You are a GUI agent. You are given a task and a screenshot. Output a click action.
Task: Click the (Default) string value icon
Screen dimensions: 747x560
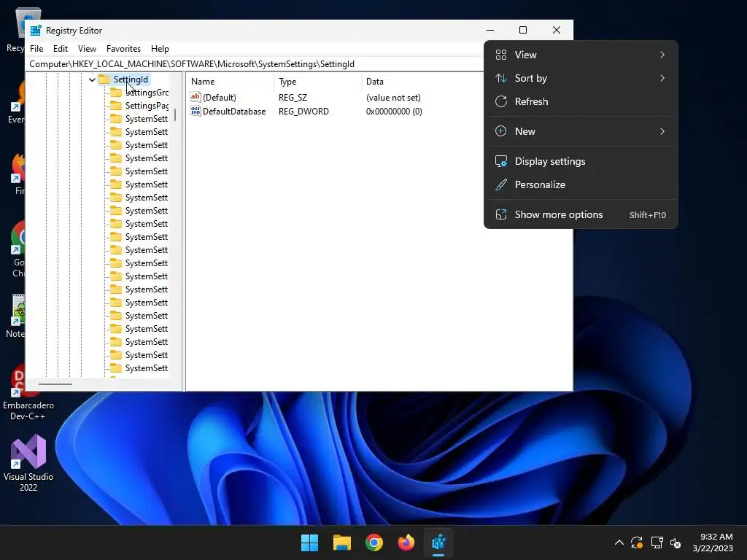[x=196, y=97]
